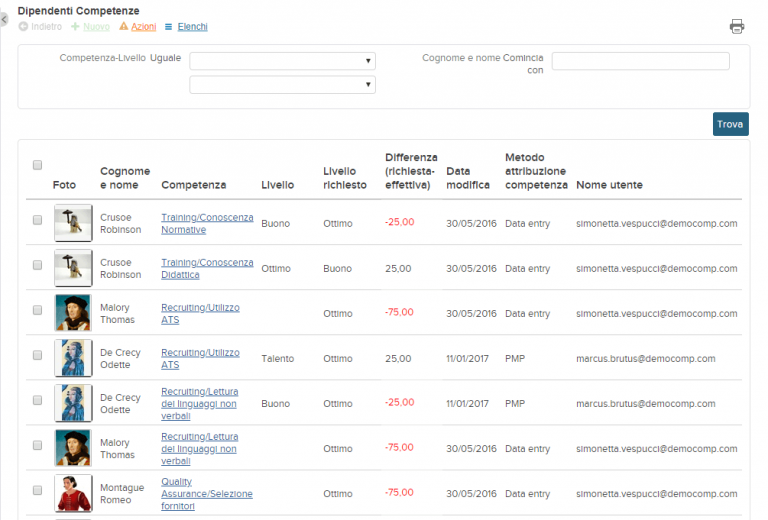Sort by Data modifica column header

(468, 178)
